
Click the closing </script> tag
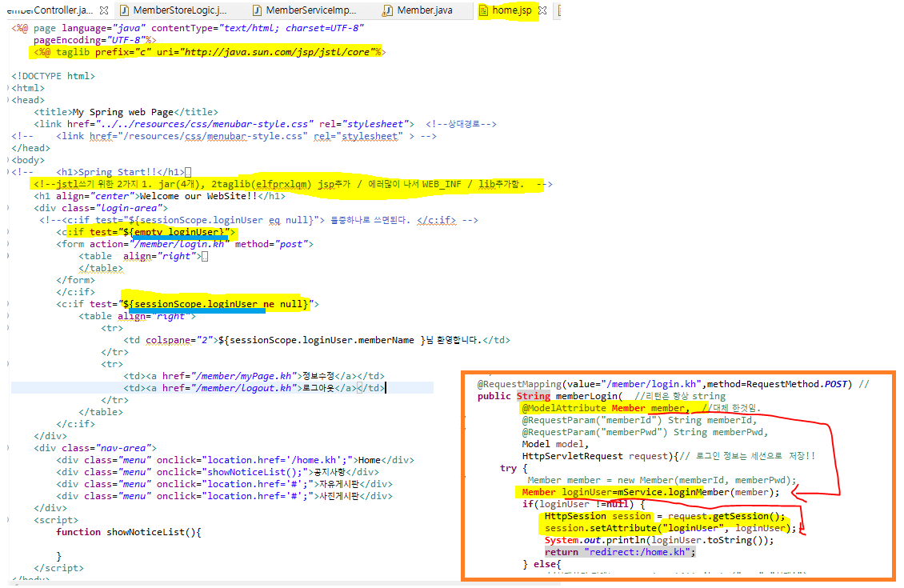coord(58,568)
